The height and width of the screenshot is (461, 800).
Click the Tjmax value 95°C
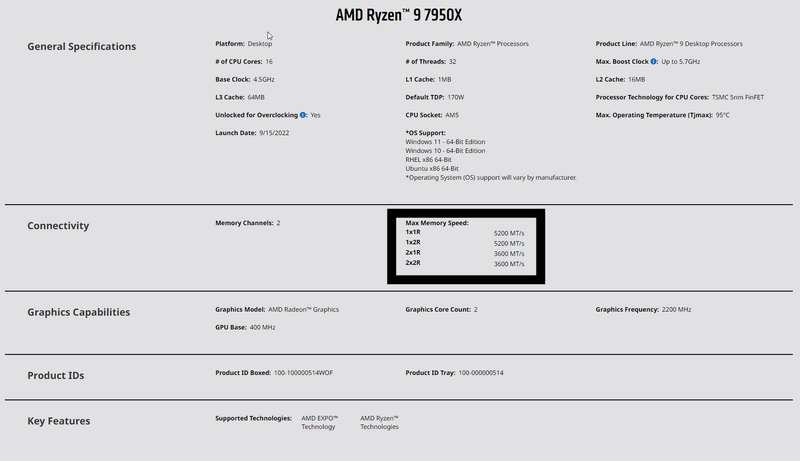click(722, 115)
